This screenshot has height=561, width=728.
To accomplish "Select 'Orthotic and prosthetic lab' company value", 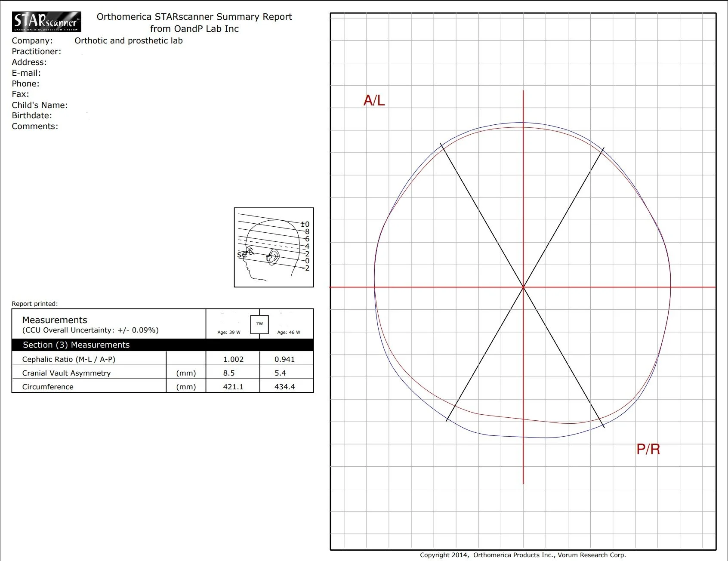I will click(129, 41).
